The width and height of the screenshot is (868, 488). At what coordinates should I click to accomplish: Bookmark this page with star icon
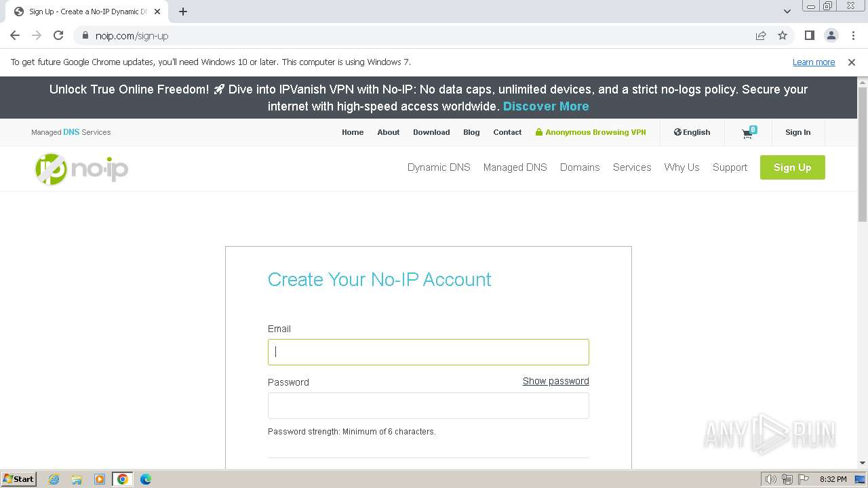(x=783, y=35)
